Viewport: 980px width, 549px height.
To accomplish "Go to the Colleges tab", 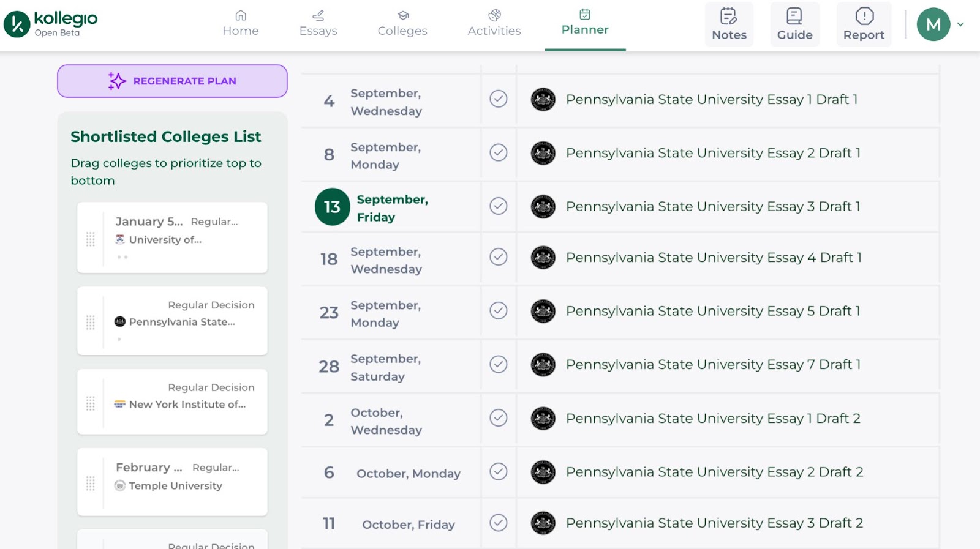I will (x=402, y=23).
